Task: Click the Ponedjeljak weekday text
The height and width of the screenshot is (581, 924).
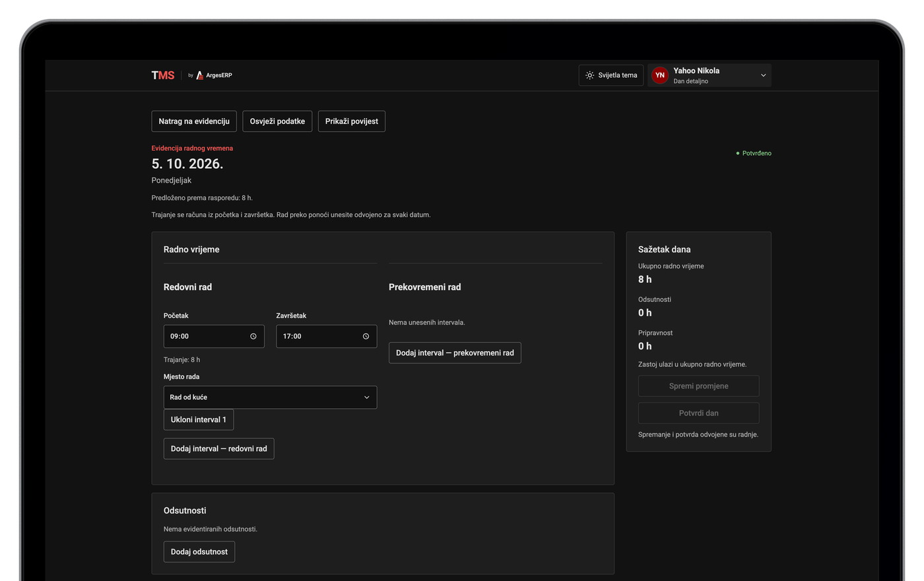Action: (172, 180)
